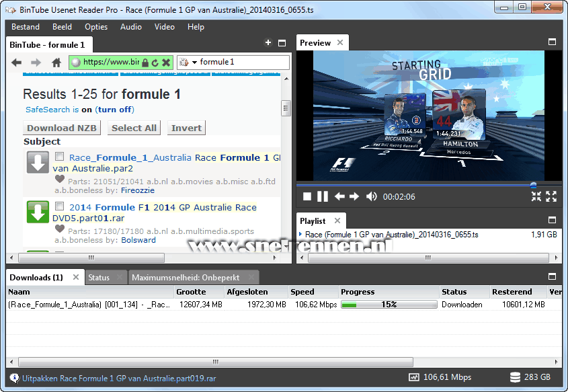Viewport: 568px width, 392px height.
Task: Click the video seek bar handle
Action: 533,185
